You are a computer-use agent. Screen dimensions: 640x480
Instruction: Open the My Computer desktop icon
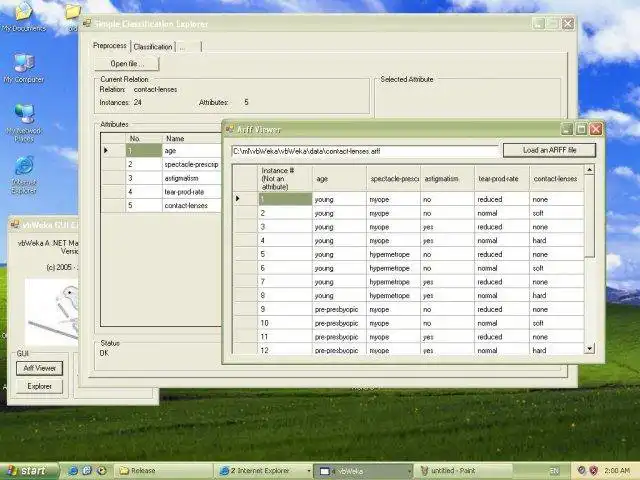pos(24,68)
